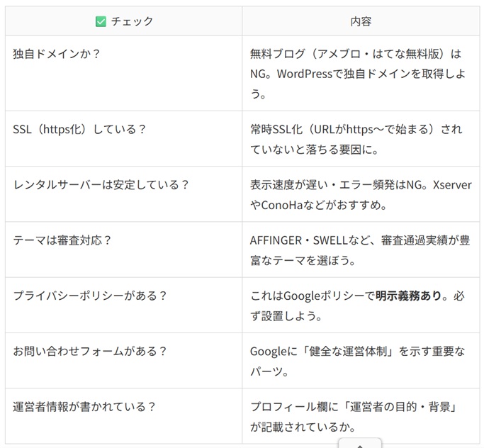Select the 独自ドメインか？ cell
The height and width of the screenshot is (448, 484).
click(x=57, y=54)
